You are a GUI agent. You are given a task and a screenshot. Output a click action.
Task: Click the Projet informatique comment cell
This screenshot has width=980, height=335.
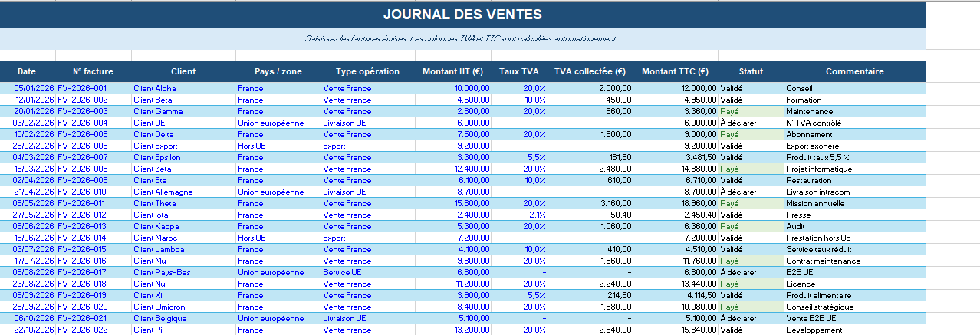pos(854,169)
